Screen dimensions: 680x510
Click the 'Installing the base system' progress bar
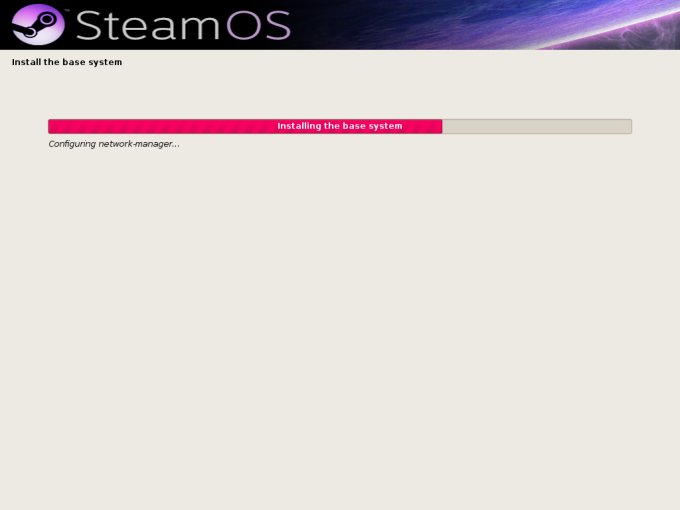tap(340, 126)
